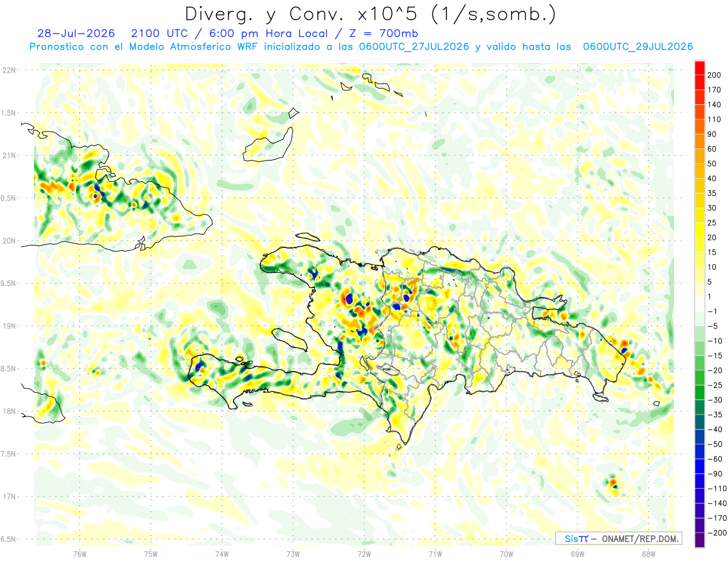The width and height of the screenshot is (728, 562).
Task: Click the -200 colorbar value
Action: click(x=716, y=534)
